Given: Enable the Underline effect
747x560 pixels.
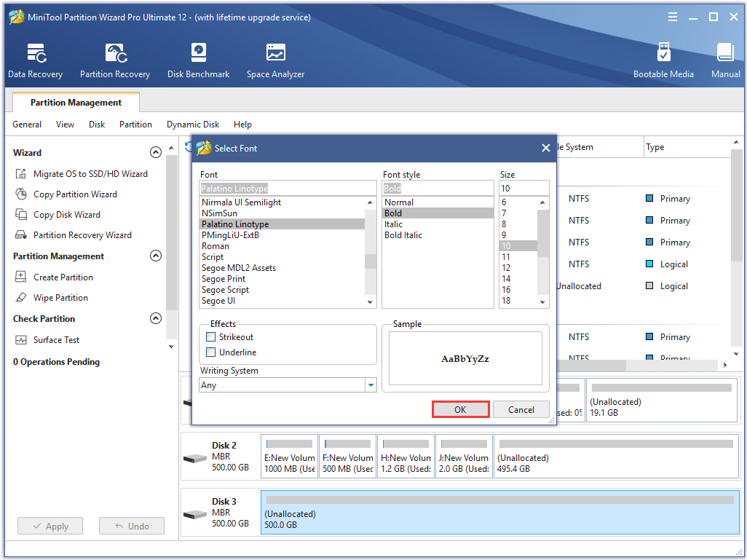Looking at the screenshot, I should (209, 352).
